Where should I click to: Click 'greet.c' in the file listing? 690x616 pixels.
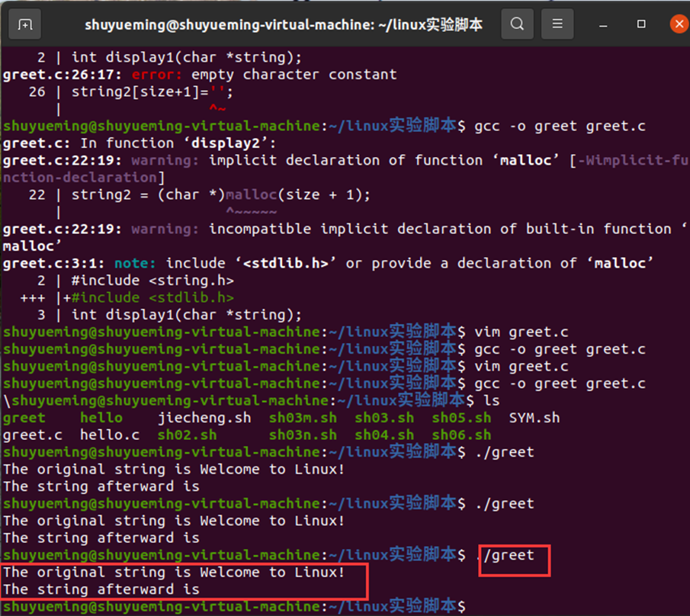(33, 435)
